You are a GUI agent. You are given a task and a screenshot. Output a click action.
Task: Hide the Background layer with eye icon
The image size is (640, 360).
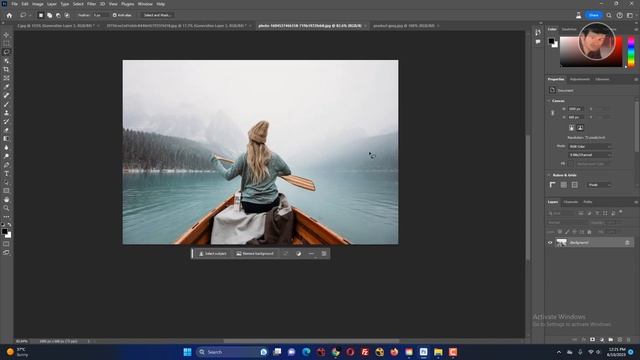(550, 242)
